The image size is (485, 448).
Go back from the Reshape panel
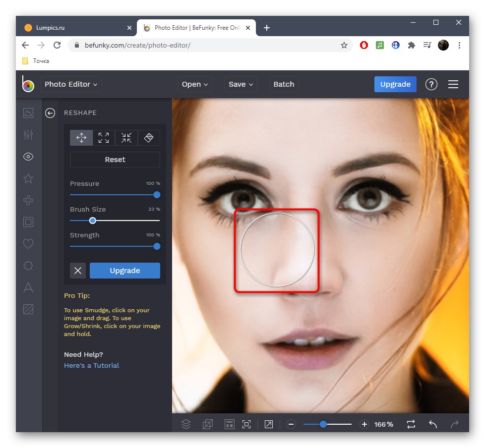point(50,113)
